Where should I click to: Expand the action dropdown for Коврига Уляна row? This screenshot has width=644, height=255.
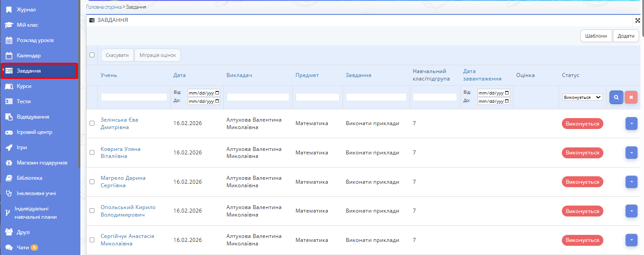coord(631,153)
